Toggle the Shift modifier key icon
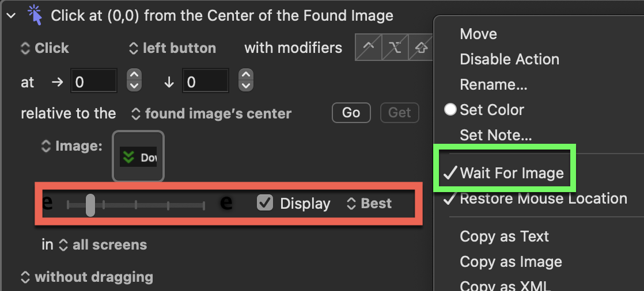Viewport: 644px width, 291px height. [x=421, y=48]
